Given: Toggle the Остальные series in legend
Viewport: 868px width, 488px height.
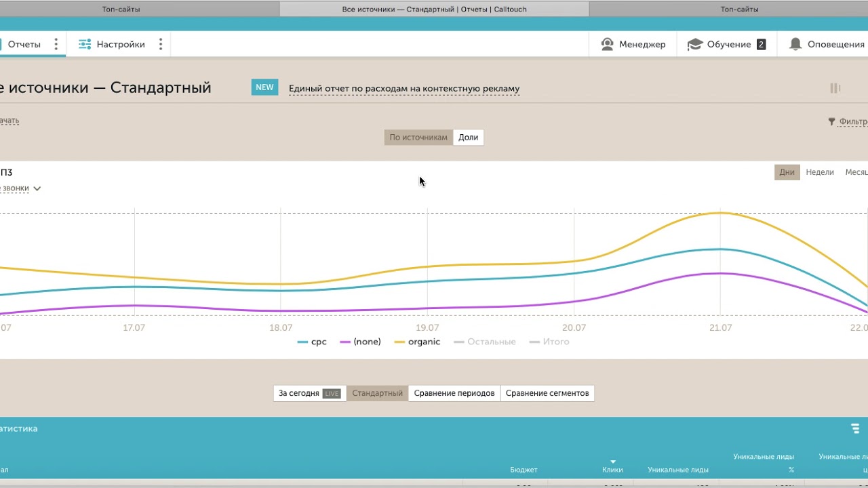Looking at the screenshot, I should [x=485, y=342].
